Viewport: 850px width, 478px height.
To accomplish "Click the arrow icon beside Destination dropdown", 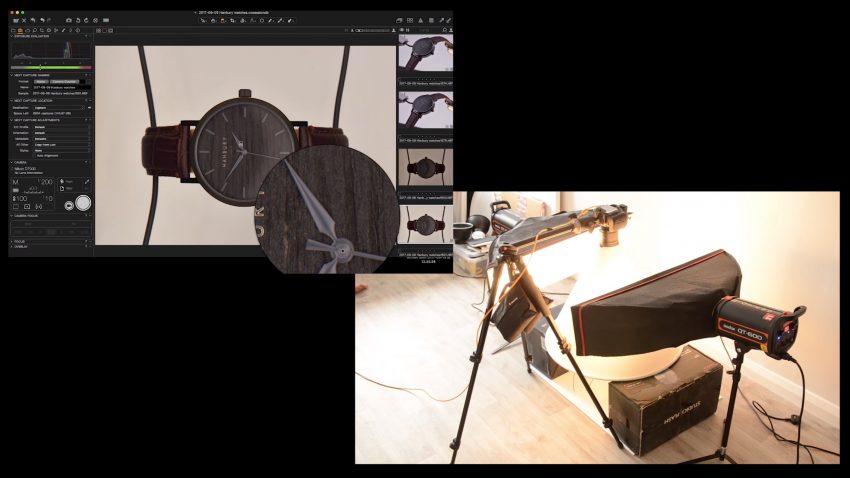I will 89,107.
